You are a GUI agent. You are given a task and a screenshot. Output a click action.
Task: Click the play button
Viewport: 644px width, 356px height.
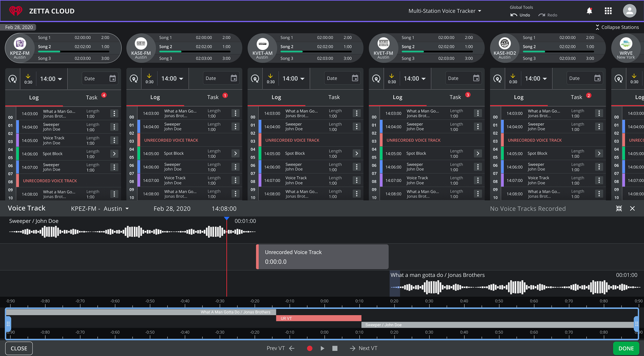[322, 349]
